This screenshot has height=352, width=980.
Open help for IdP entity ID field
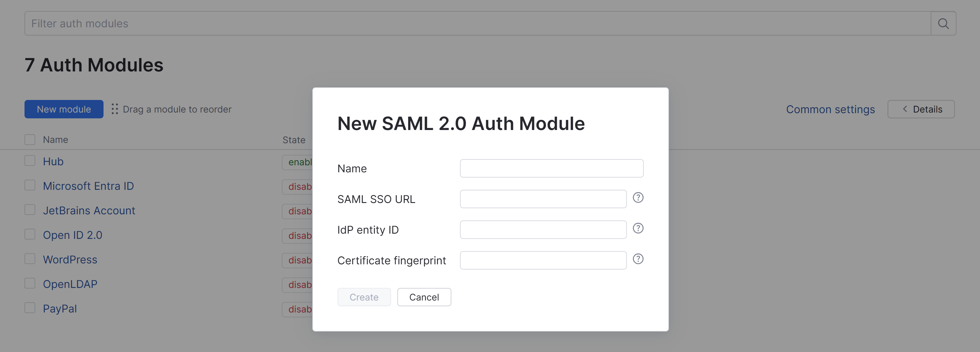click(638, 228)
